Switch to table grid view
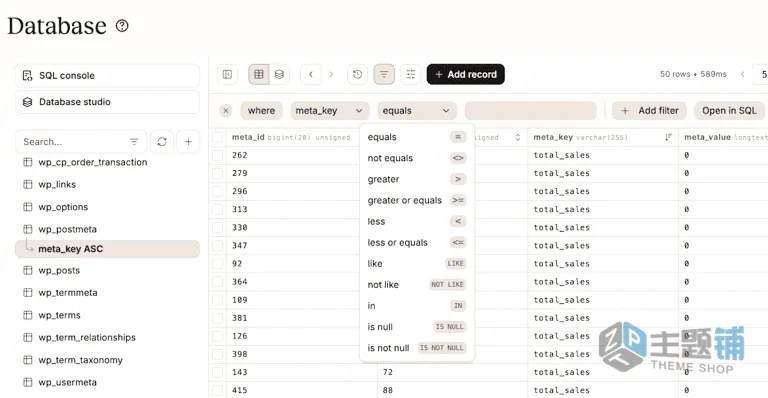Screen dimensions: 768x398 [259, 74]
